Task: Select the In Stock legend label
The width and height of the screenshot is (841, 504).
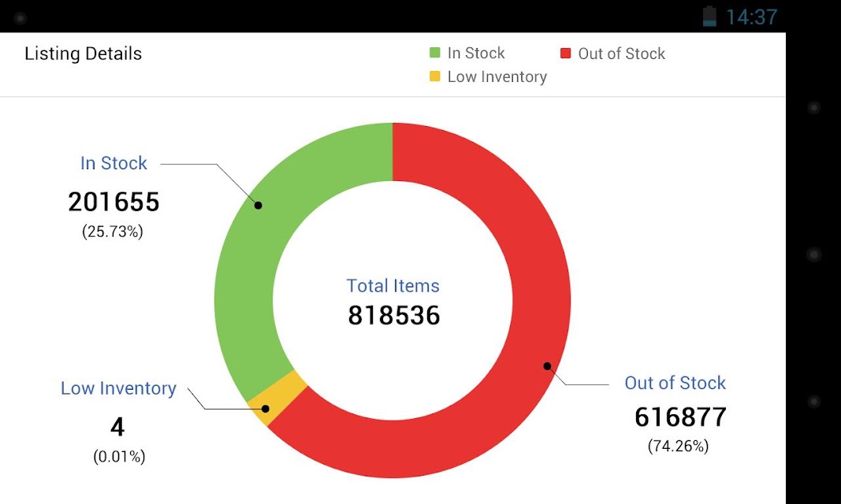Action: pyautogui.click(x=476, y=53)
